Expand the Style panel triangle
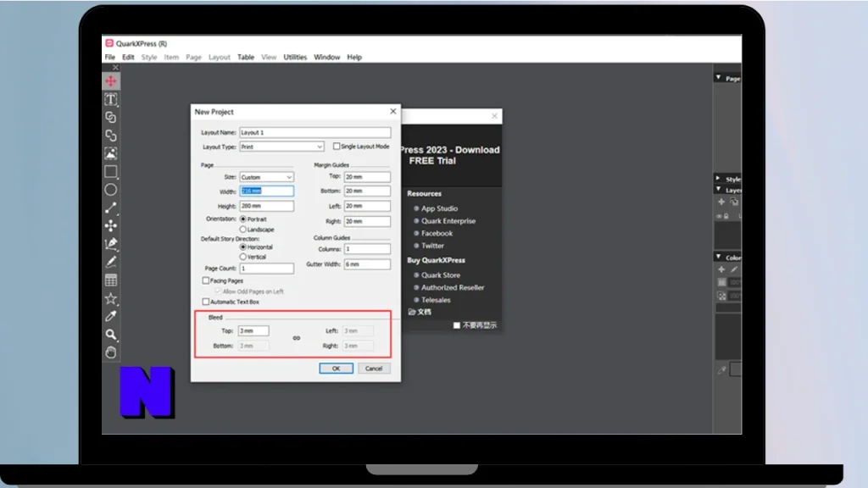 pos(719,179)
